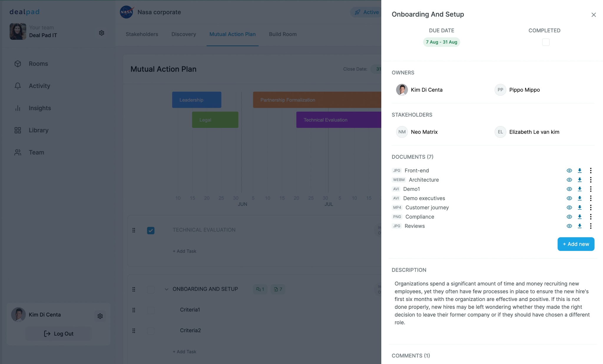Screen dimensions: 603x364
Task: Check the Technical Evaluation task checkbox
Action: 150,230
